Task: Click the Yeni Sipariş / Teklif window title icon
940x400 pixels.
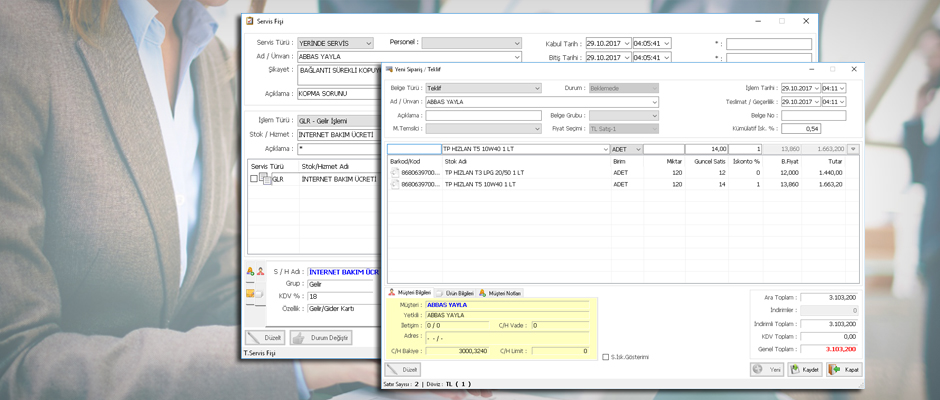Action: coord(388,69)
